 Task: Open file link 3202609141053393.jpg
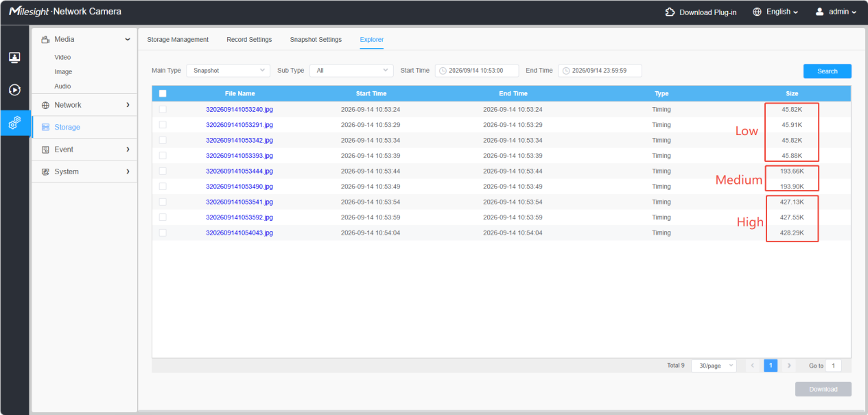[x=239, y=156]
